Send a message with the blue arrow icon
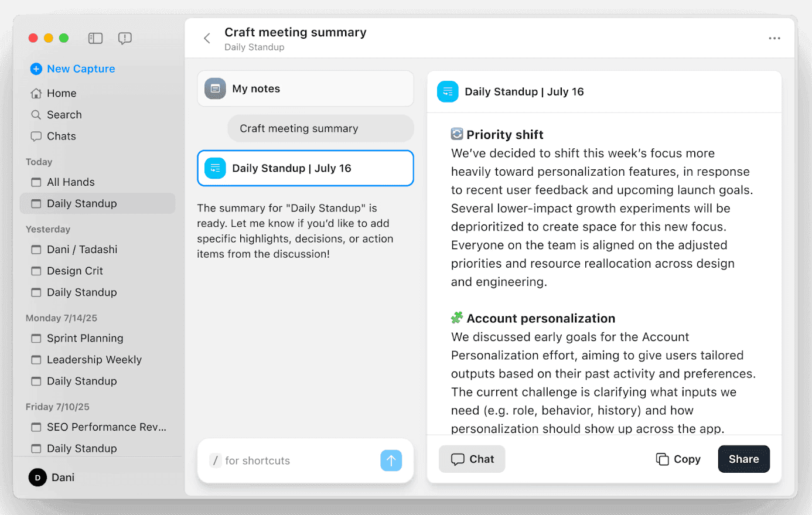This screenshot has width=812, height=515. [391, 461]
